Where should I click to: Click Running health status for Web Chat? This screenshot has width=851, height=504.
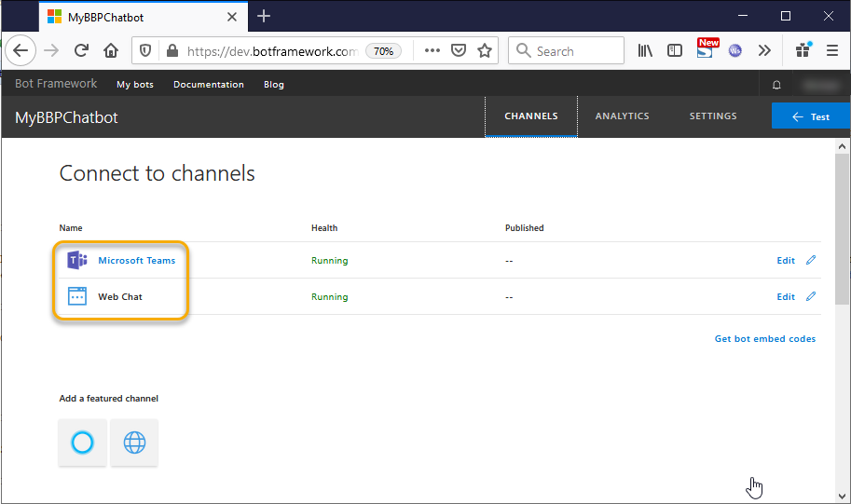329,297
